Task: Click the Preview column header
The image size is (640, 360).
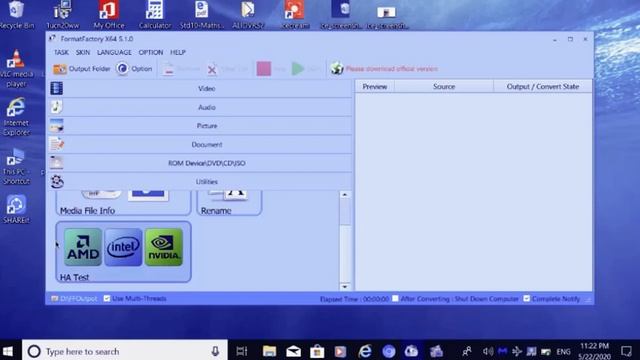Action: 375,87
